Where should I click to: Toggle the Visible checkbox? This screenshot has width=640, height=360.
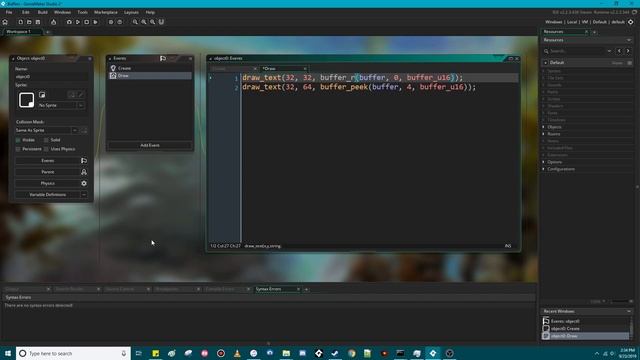(18, 140)
